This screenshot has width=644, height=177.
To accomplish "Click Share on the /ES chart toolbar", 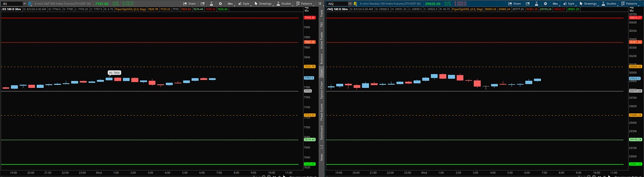I will point(189,4).
